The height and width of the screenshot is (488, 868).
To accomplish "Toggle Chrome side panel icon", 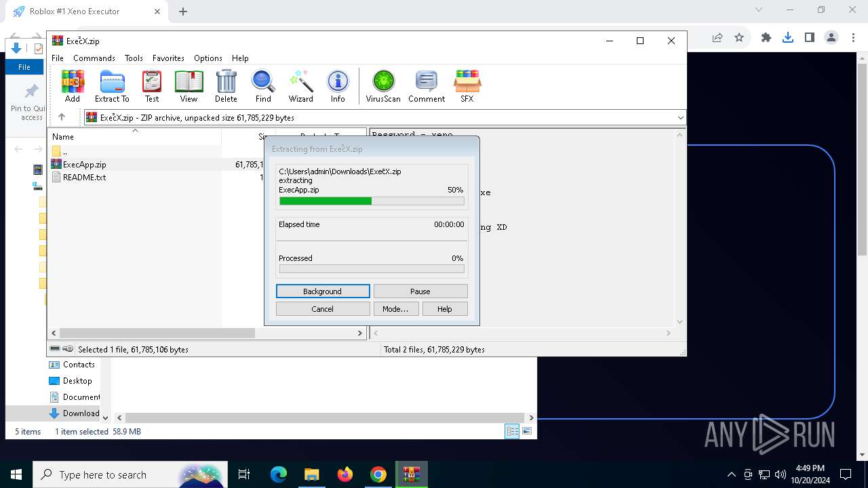I will tap(809, 38).
